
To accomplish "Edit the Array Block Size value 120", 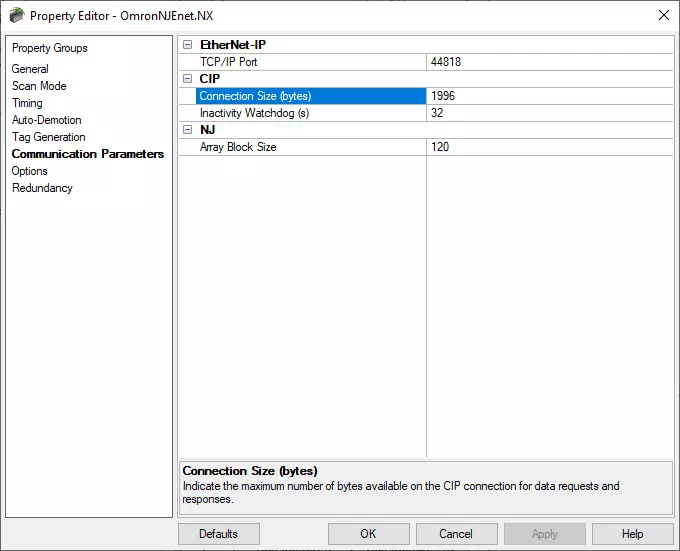I will point(549,147).
